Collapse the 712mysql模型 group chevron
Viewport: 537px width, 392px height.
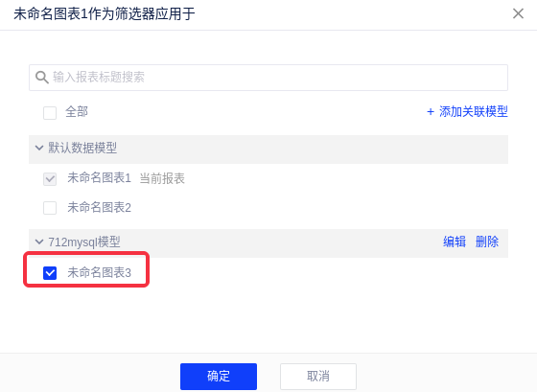39,242
